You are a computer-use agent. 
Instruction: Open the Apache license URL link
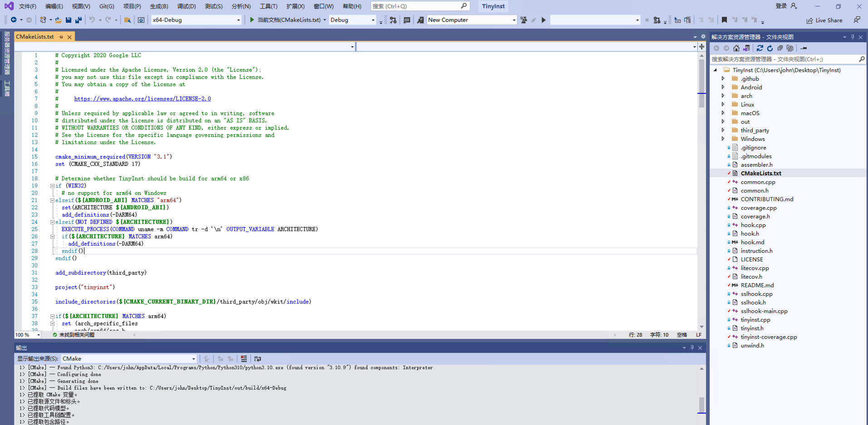pos(142,99)
